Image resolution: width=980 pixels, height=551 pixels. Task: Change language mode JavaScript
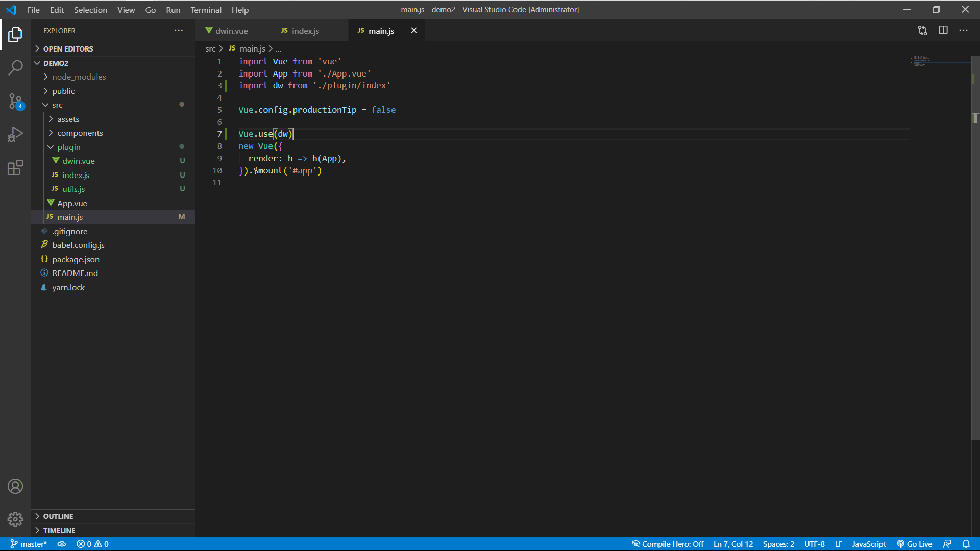[869, 544]
